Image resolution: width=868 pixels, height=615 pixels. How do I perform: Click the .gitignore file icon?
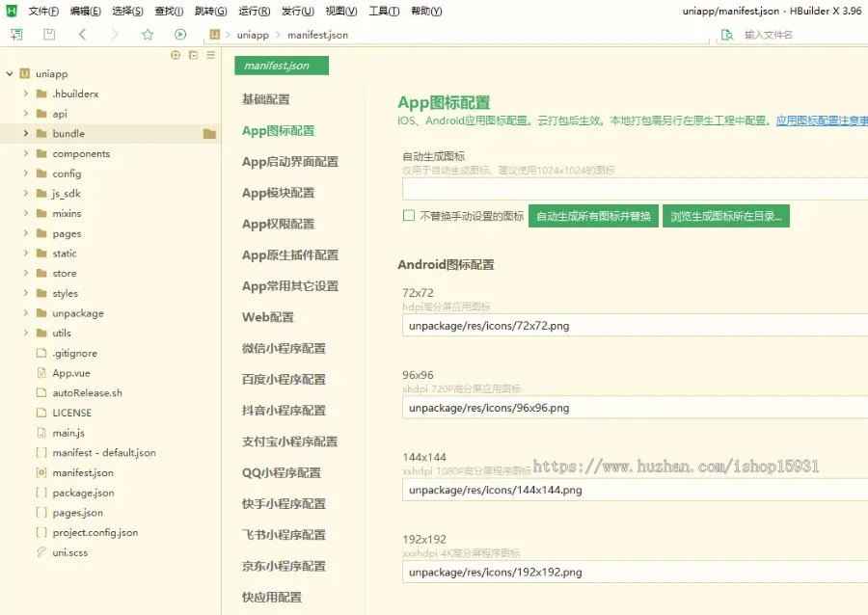(41, 353)
